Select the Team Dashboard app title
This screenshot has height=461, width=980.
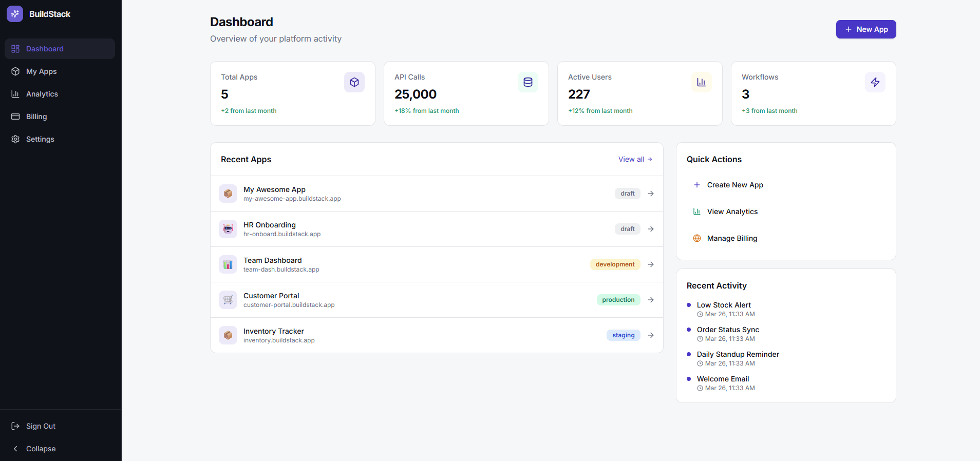click(273, 260)
